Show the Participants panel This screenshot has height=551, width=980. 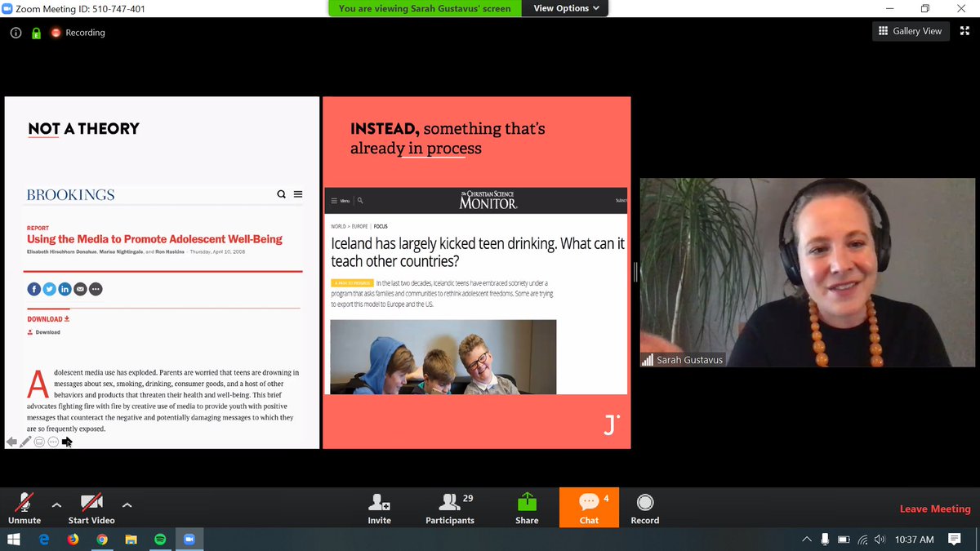[450, 508]
